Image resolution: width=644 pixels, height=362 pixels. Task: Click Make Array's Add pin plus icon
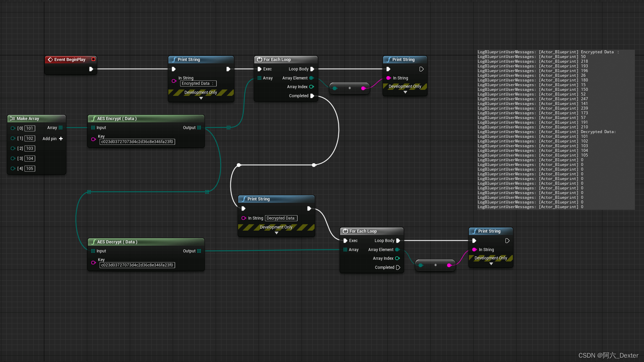coord(61,139)
